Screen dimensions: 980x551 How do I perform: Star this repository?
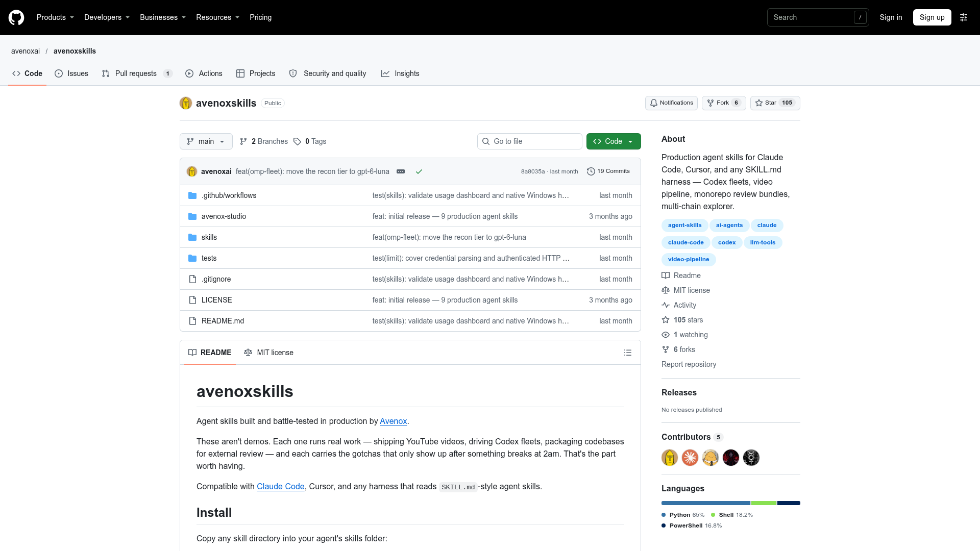(775, 103)
